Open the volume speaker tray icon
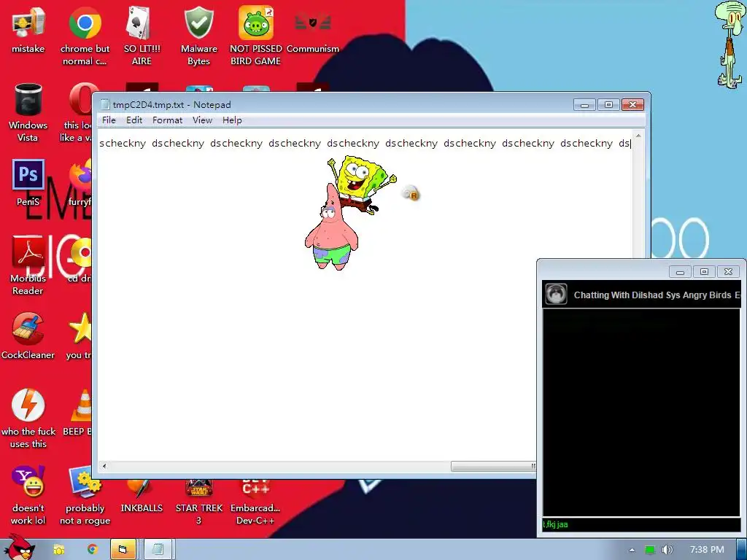The width and height of the screenshot is (747, 560). tap(667, 550)
